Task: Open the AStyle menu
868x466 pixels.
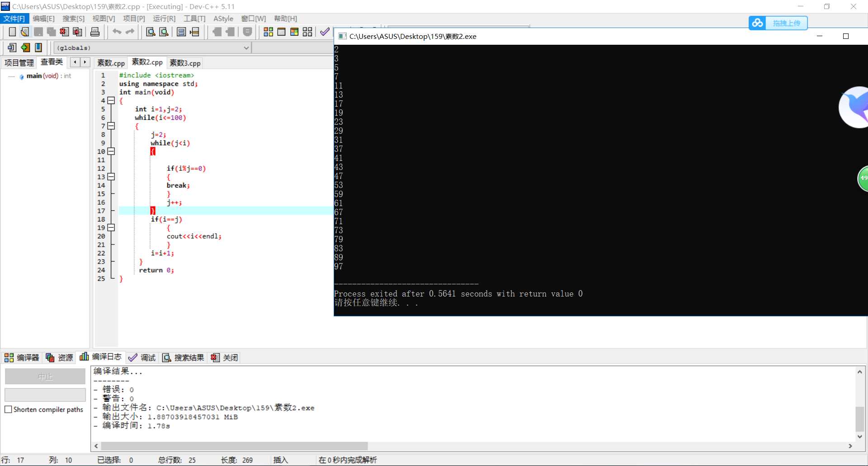Action: 223,19
